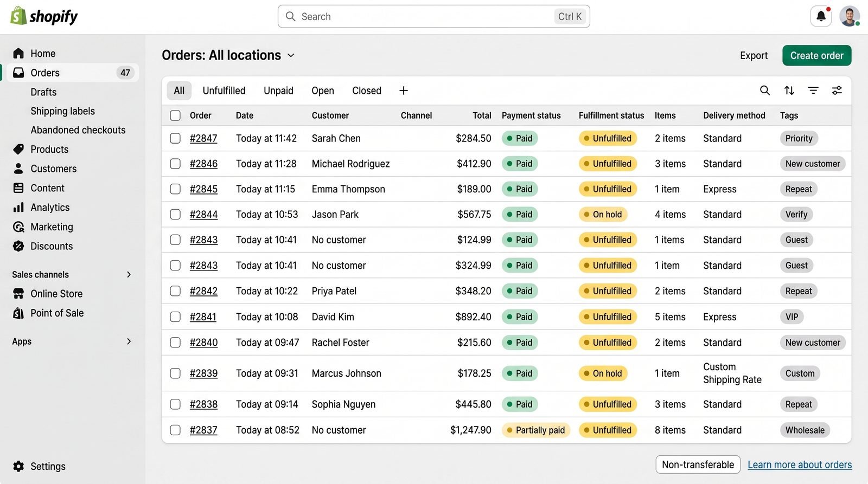Open the user profile avatar
The height and width of the screenshot is (484, 868).
point(850,16)
